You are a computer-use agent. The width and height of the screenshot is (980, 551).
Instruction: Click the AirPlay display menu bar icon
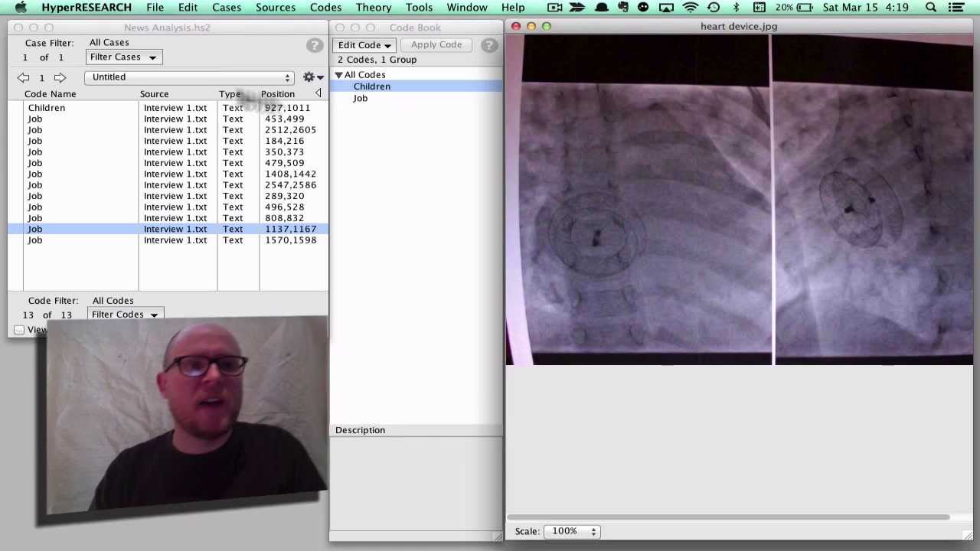[667, 8]
